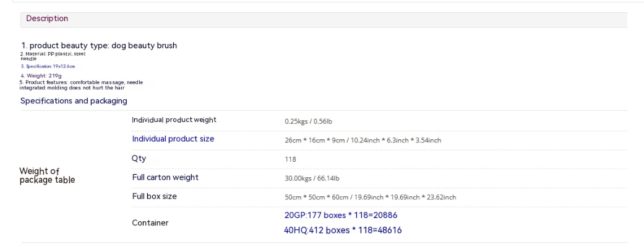Image resolution: width=644 pixels, height=249 pixels.
Task: Click the 'Individual product weight' row label
Action: coord(174,120)
